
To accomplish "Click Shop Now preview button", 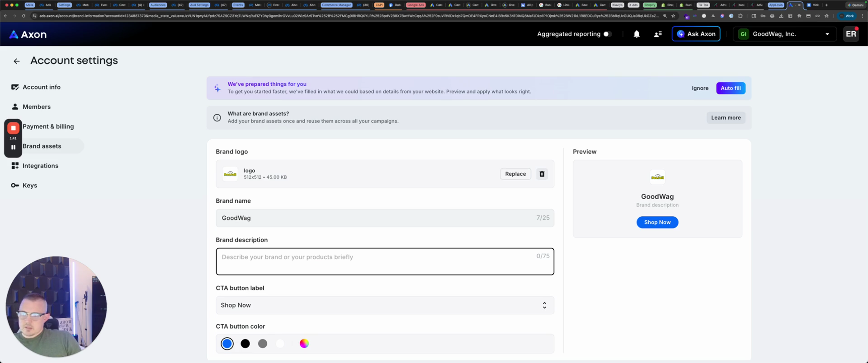I will pyautogui.click(x=657, y=222).
